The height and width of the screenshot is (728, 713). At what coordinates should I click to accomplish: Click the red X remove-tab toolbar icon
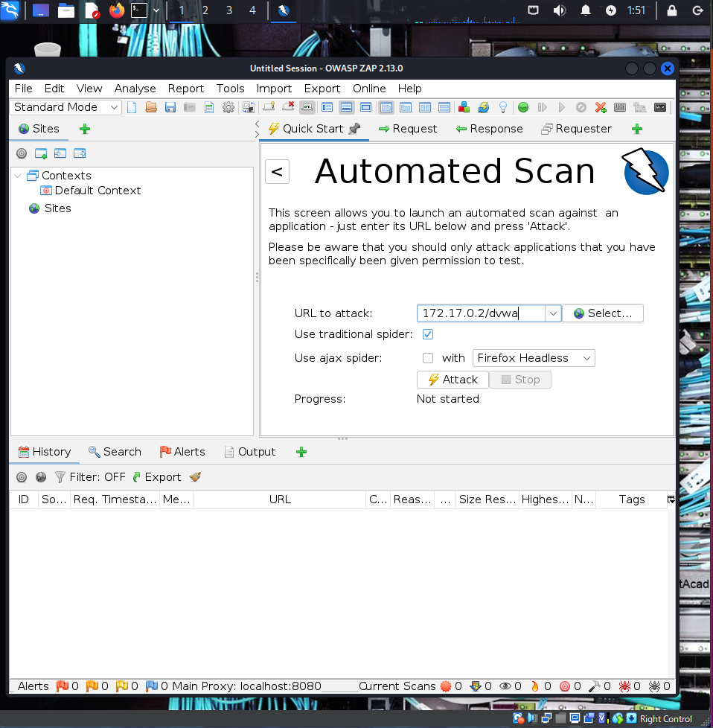click(x=288, y=107)
